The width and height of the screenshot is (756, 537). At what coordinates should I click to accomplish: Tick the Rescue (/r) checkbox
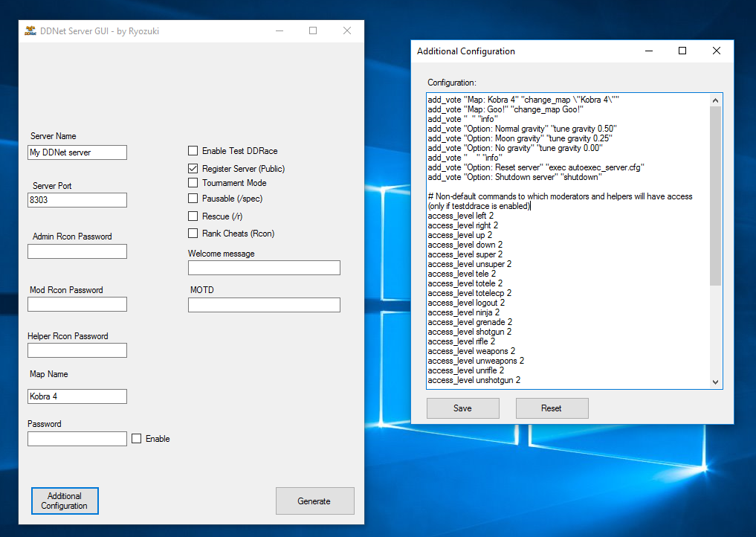193,216
